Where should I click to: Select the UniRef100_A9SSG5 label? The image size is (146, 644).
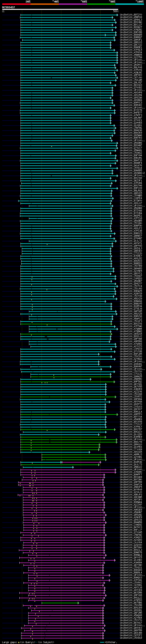pos(131,452)
